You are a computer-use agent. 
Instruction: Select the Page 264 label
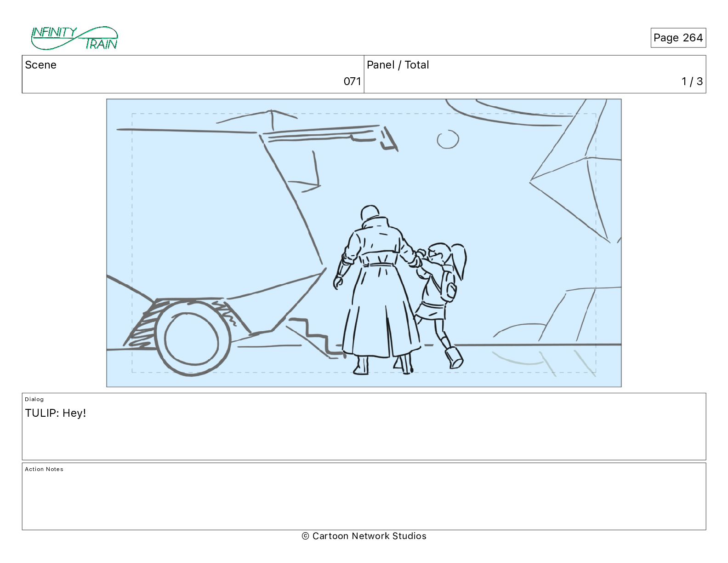pyautogui.click(x=678, y=38)
